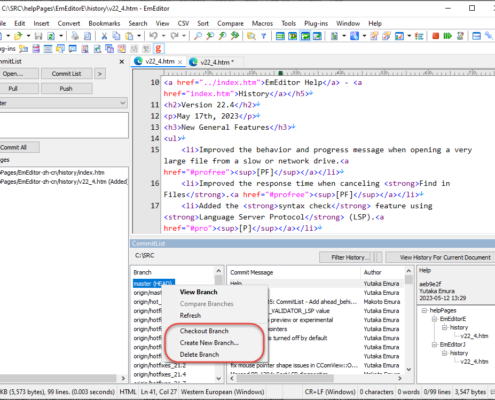Click the Print Preview icon
495x400 pixels.
(87, 36)
